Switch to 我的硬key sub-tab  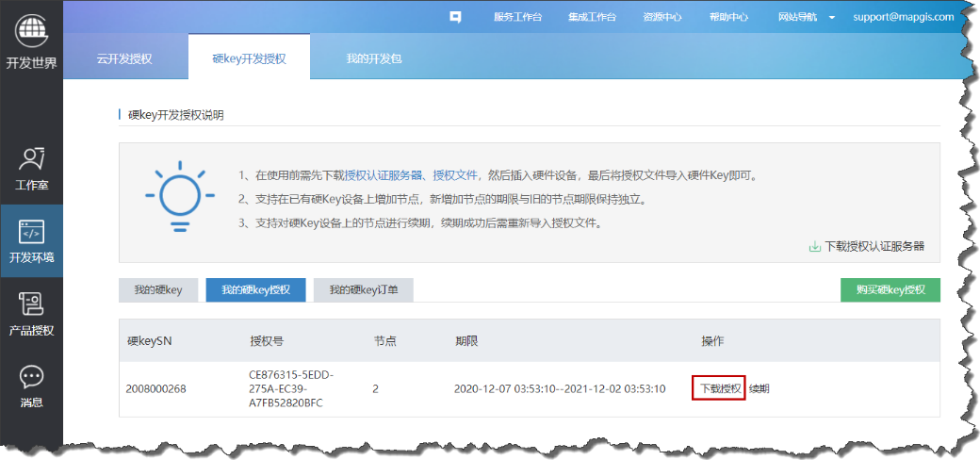tap(157, 290)
